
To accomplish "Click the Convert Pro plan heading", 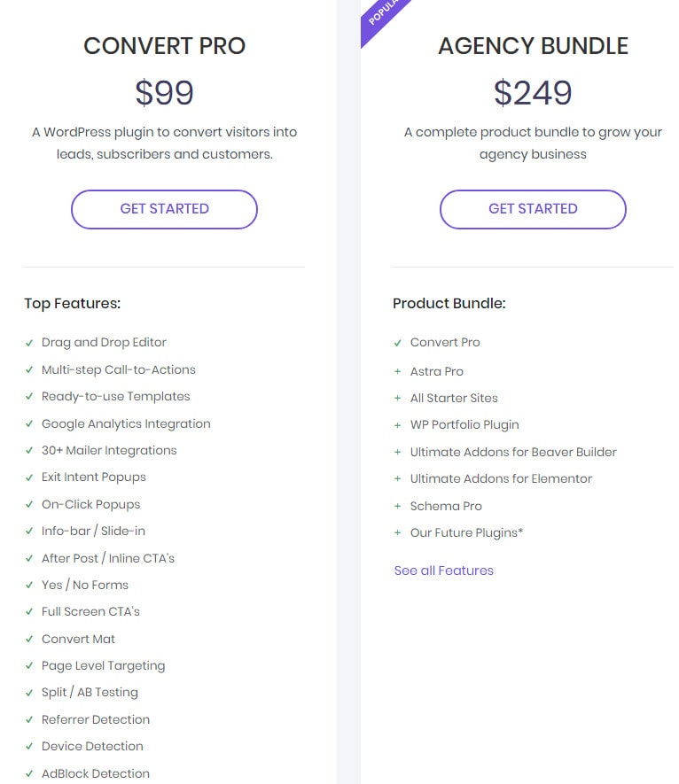I will (x=164, y=46).
